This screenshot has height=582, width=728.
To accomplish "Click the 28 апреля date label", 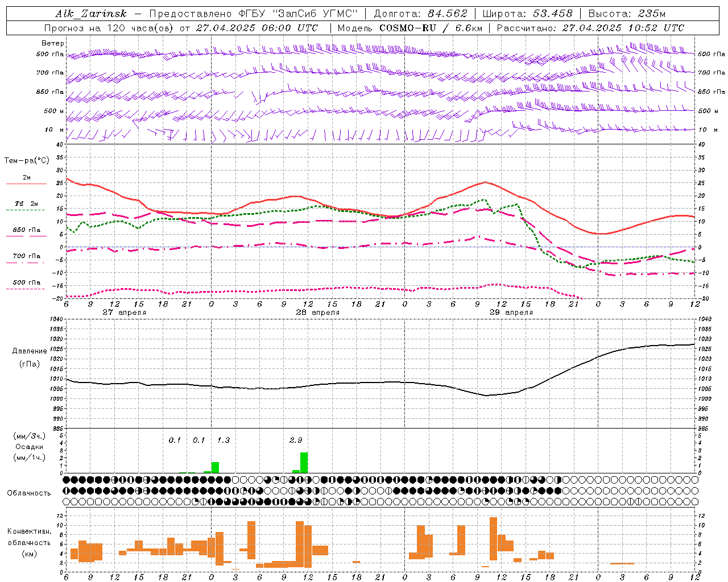I will pos(317,313).
